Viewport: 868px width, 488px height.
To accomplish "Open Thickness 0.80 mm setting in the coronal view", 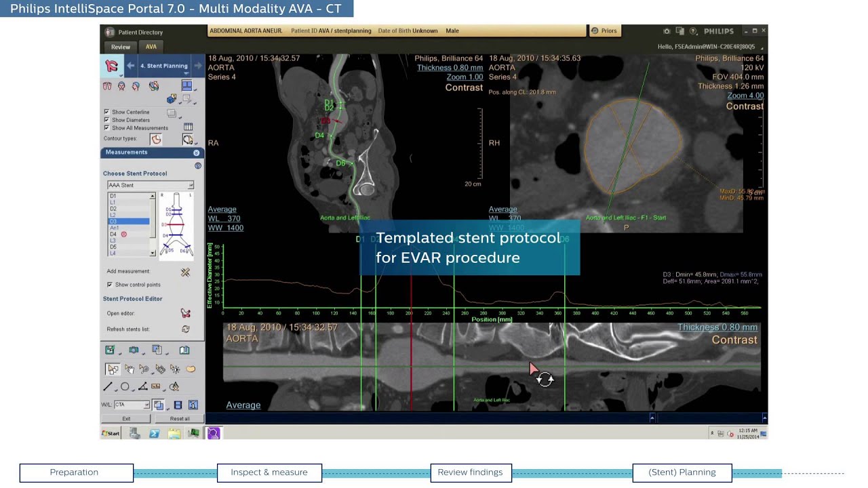I will click(450, 68).
